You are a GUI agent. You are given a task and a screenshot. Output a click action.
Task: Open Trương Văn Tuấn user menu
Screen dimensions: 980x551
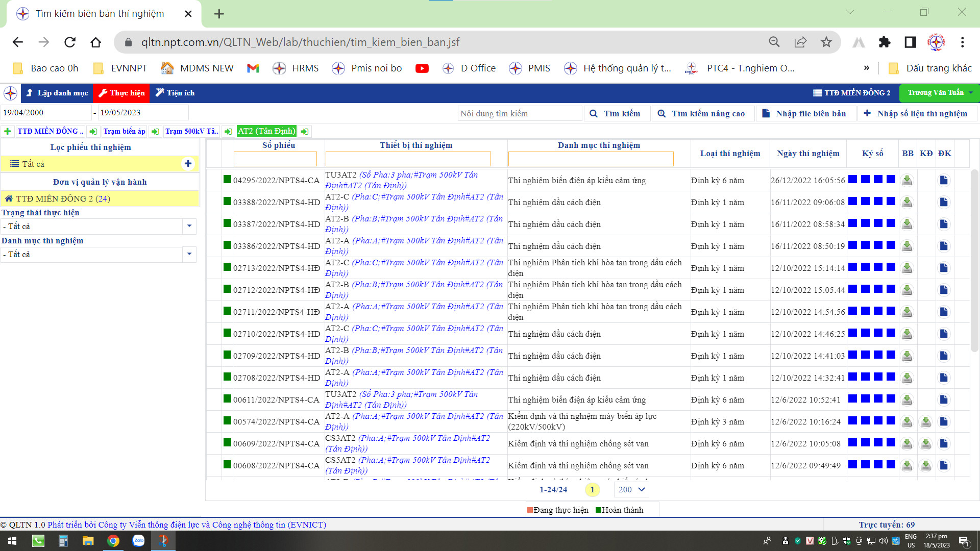(x=939, y=93)
